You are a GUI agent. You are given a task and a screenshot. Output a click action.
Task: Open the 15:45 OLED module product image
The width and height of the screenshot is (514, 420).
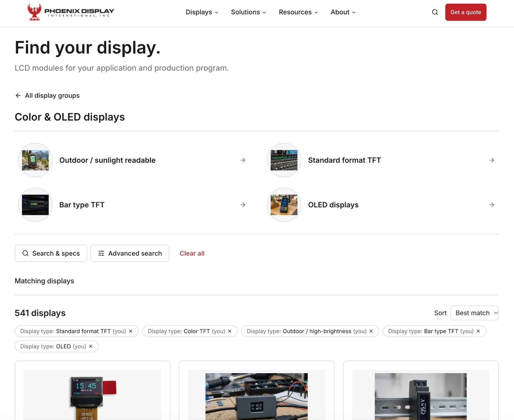[x=92, y=395]
